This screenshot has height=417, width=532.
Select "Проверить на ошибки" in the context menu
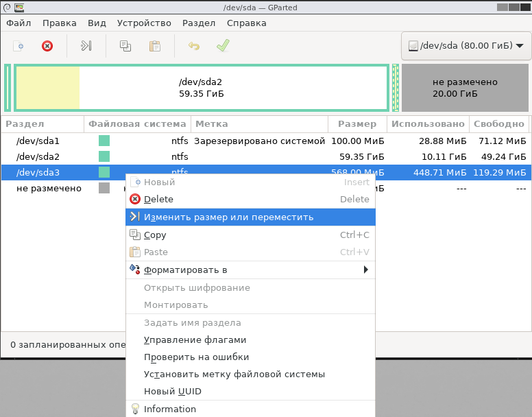[x=196, y=357]
